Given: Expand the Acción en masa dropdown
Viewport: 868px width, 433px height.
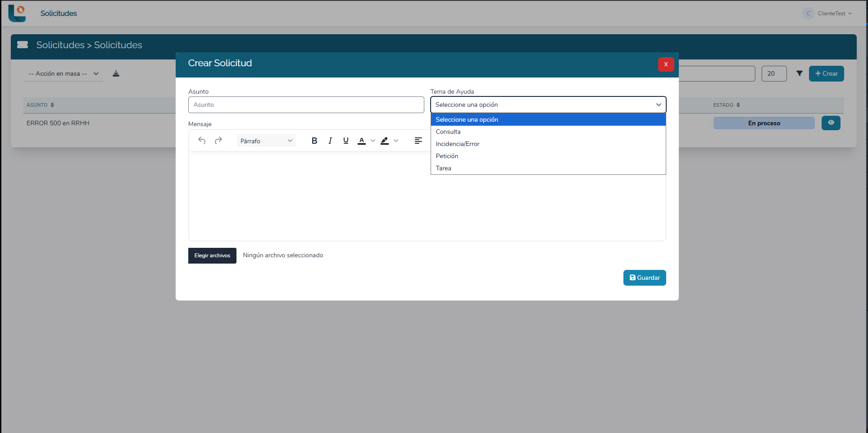Looking at the screenshot, I should [63, 73].
